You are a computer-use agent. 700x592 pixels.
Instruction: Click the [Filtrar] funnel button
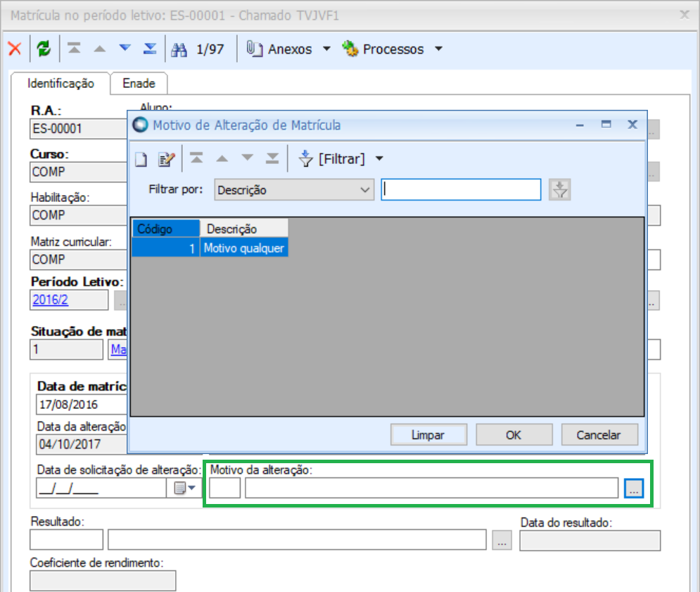(x=331, y=158)
